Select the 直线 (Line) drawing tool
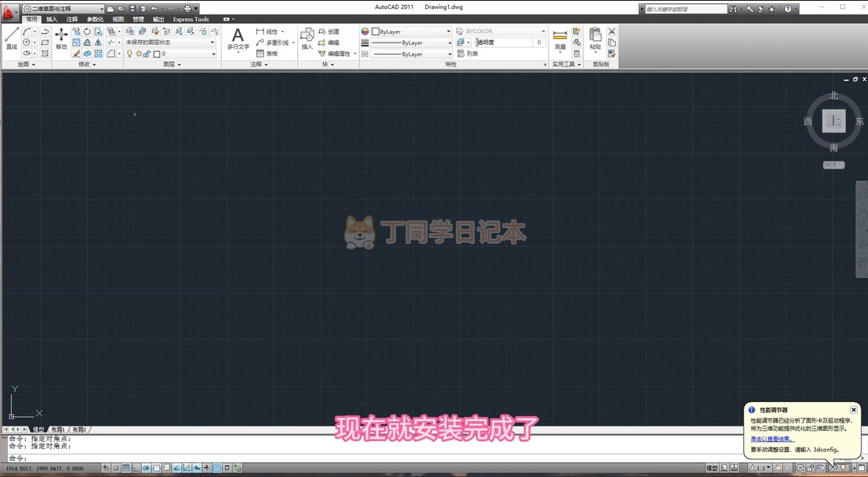 [x=12, y=39]
